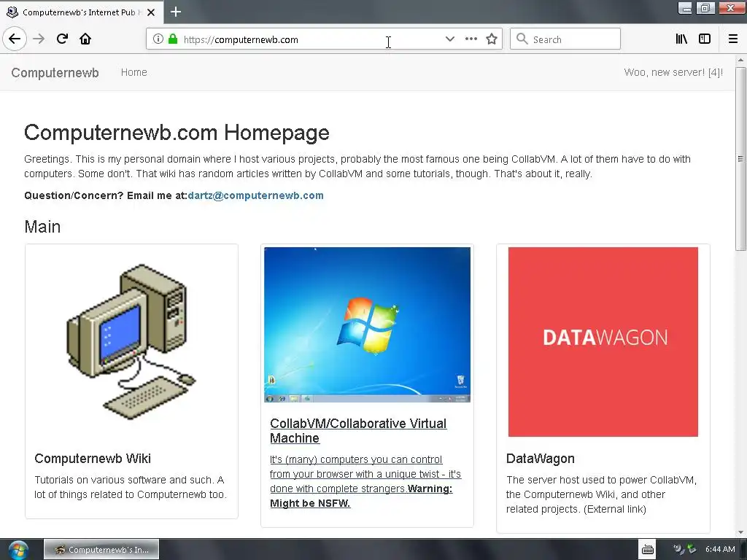Viewport: 747px width, 560px height.
Task: Open a new tab with plus button
Action: [x=176, y=12]
